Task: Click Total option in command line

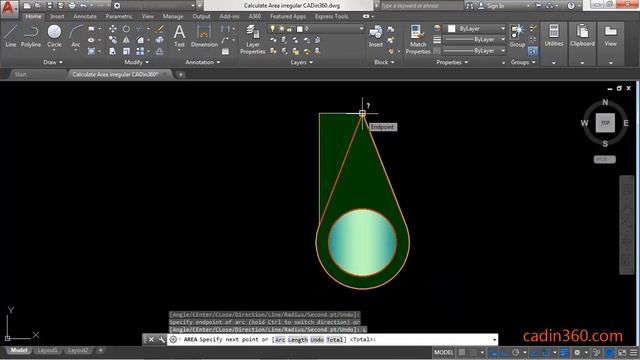Action: 335,340
